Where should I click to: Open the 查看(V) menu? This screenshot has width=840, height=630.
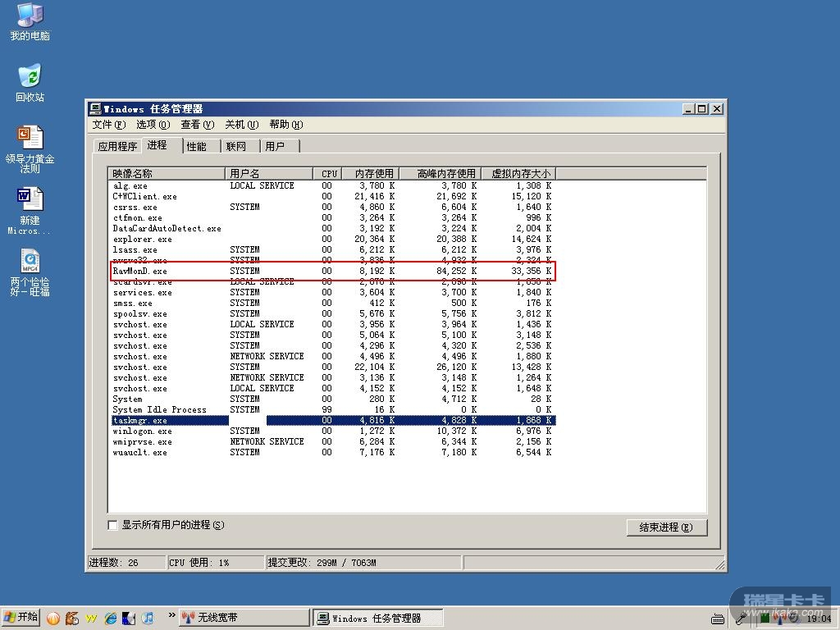click(198, 125)
